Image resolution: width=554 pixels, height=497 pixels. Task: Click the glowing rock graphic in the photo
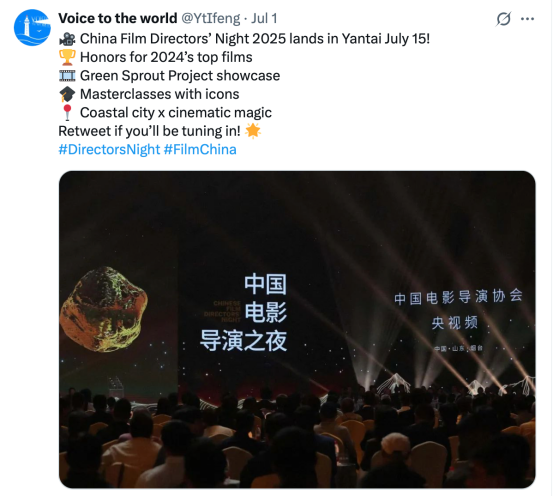click(x=104, y=309)
